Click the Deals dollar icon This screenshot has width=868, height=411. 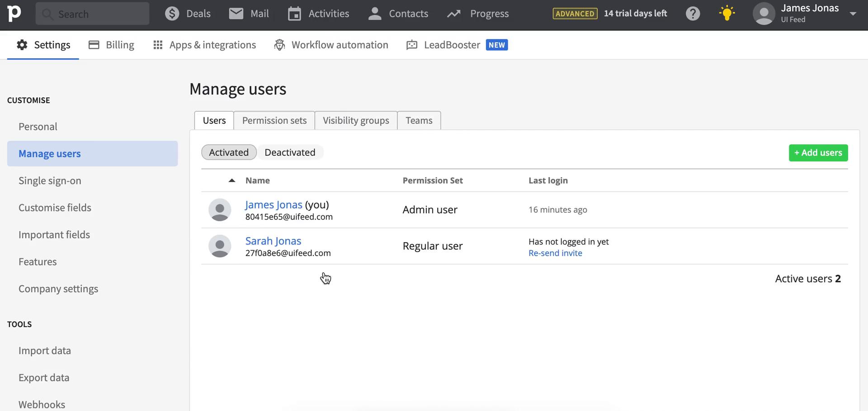(x=172, y=14)
